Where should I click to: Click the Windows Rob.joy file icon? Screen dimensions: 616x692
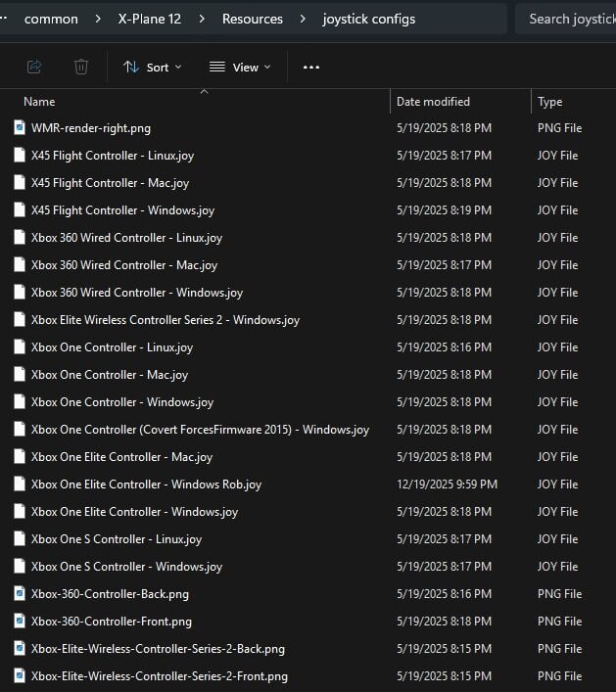coord(20,484)
